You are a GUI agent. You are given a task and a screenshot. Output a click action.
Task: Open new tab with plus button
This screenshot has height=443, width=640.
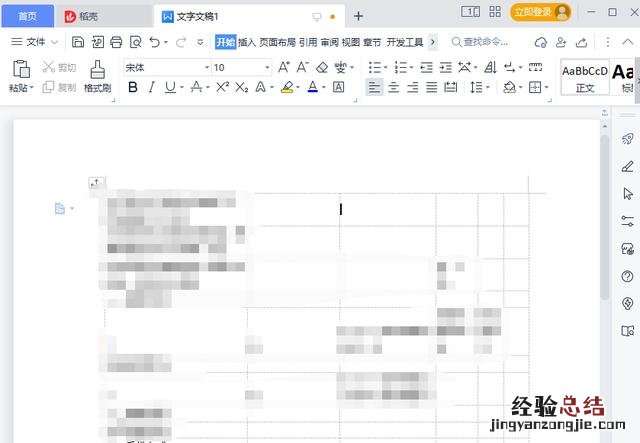click(x=358, y=16)
